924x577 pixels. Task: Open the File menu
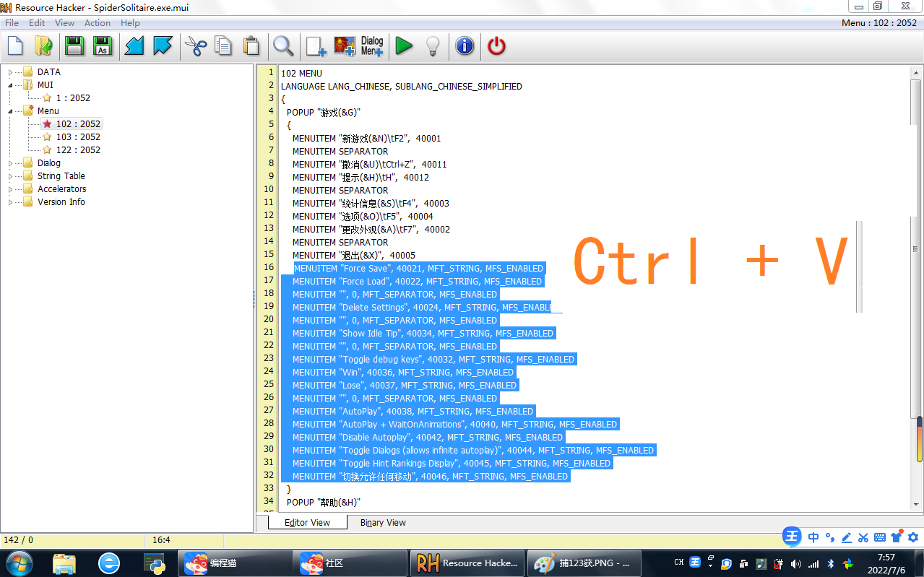[12, 23]
